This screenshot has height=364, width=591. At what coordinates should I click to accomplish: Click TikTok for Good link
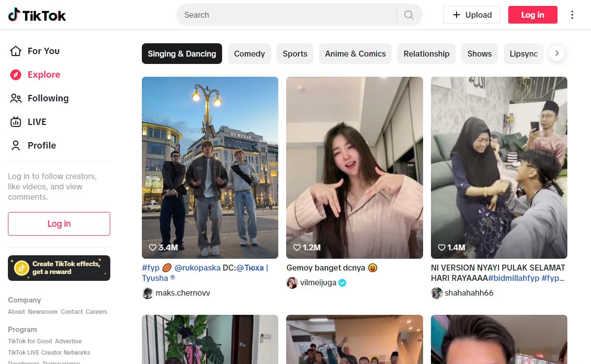click(30, 341)
